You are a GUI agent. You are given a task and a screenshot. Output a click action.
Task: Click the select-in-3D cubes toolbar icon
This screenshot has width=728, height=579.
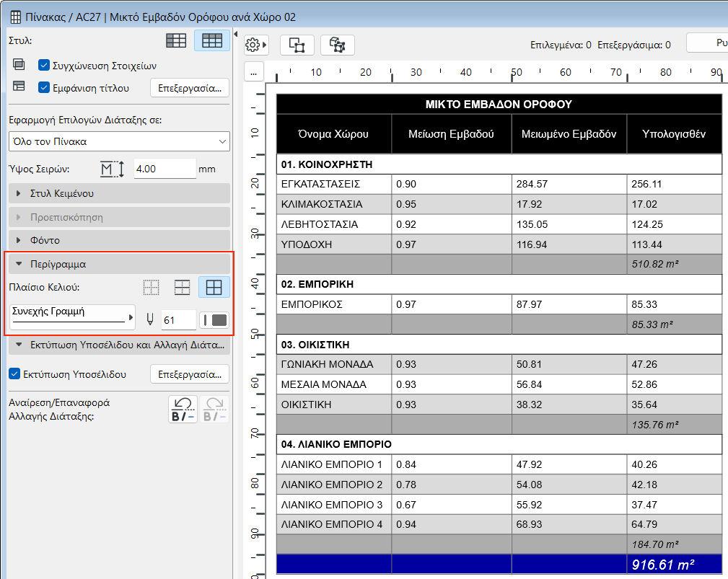(x=337, y=45)
